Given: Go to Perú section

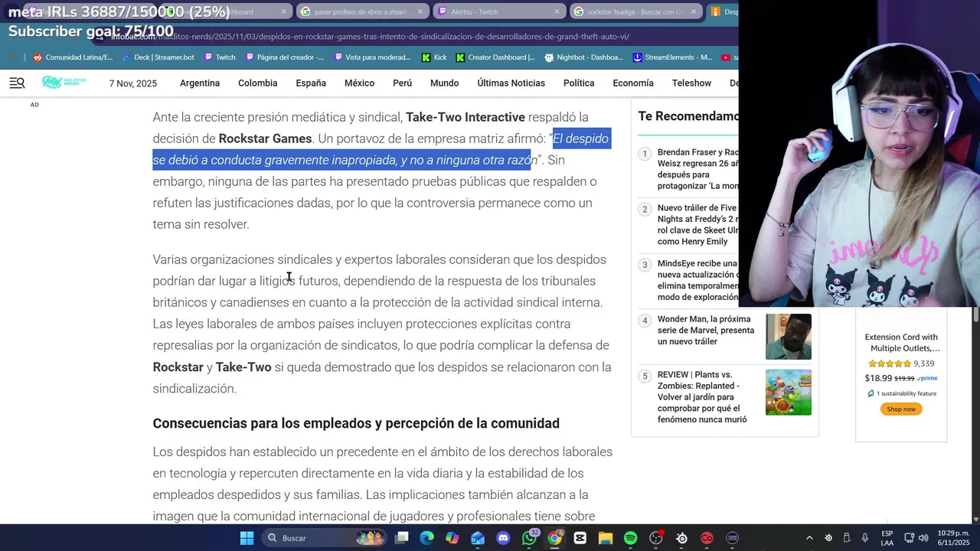Looking at the screenshot, I should pos(402,83).
